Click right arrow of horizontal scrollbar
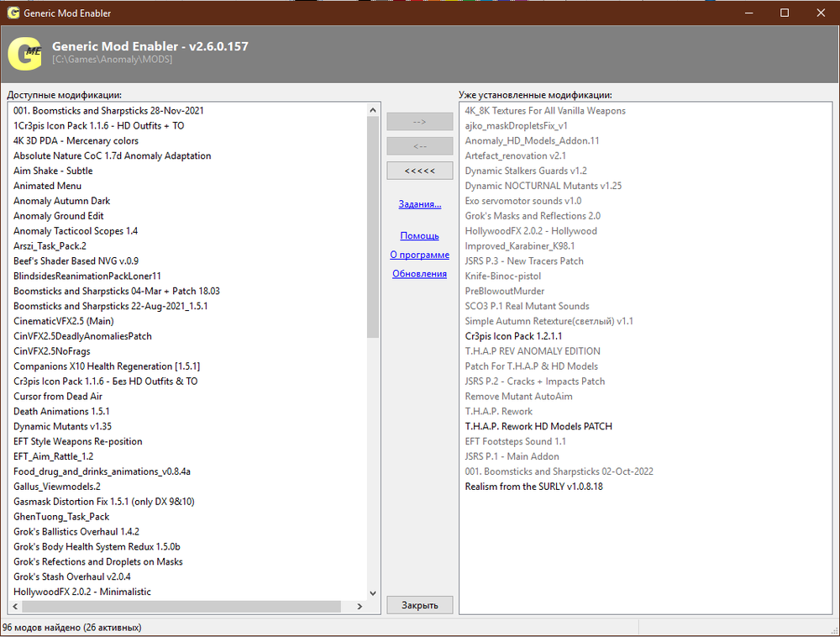This screenshot has width=840, height=637. (360, 607)
